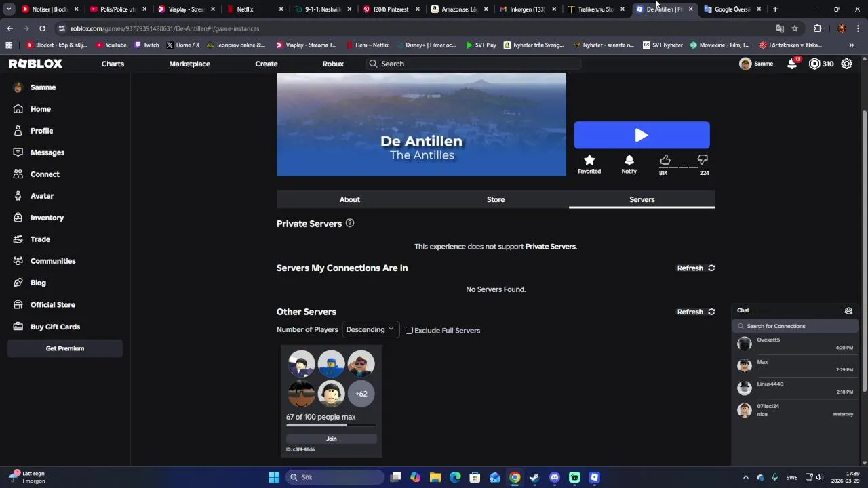Click the Get Premium button

(x=65, y=348)
